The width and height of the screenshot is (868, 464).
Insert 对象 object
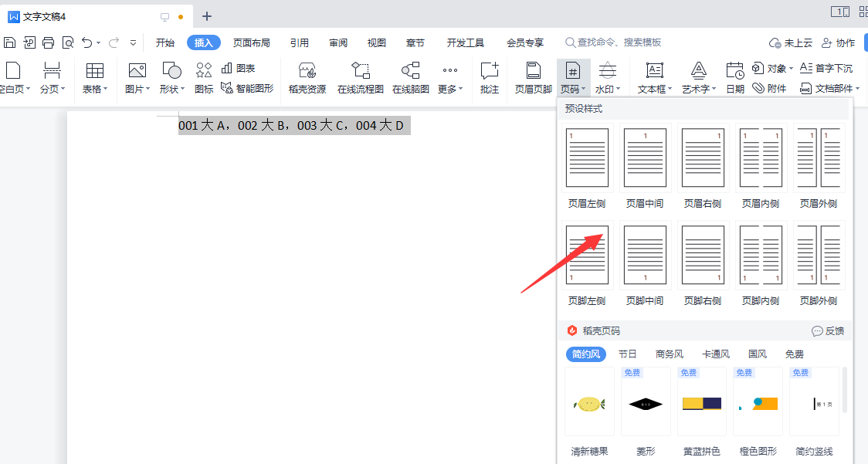(x=772, y=68)
